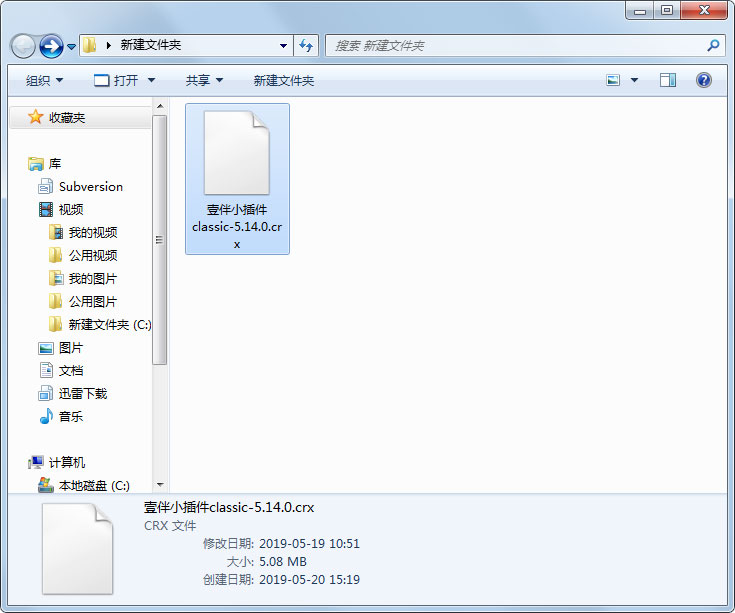Select the 文档 library

point(71,371)
